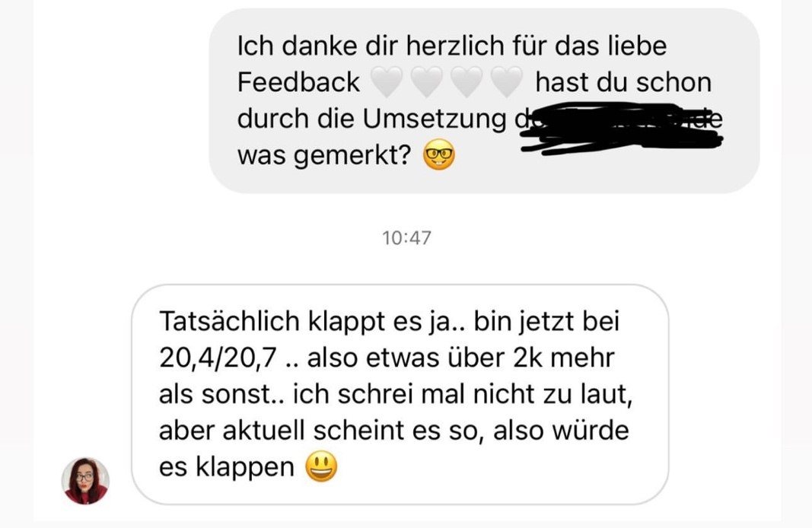812x528 pixels.
Task: Click the sender's profile picture avatar
Action: 85,480
